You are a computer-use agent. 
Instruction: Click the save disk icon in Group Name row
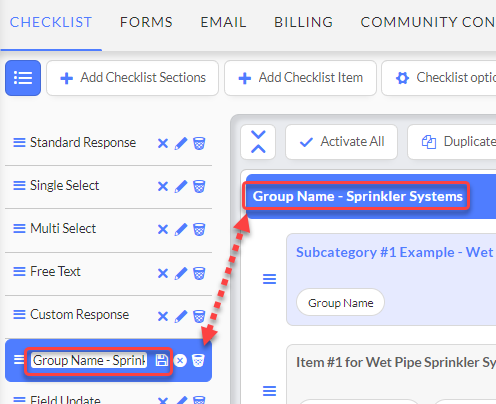click(162, 360)
